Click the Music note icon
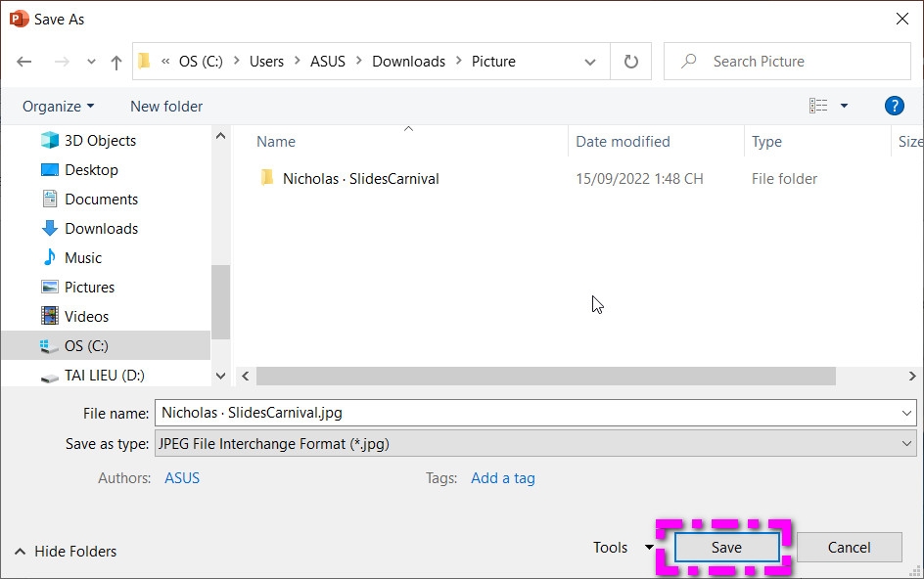 (x=50, y=257)
